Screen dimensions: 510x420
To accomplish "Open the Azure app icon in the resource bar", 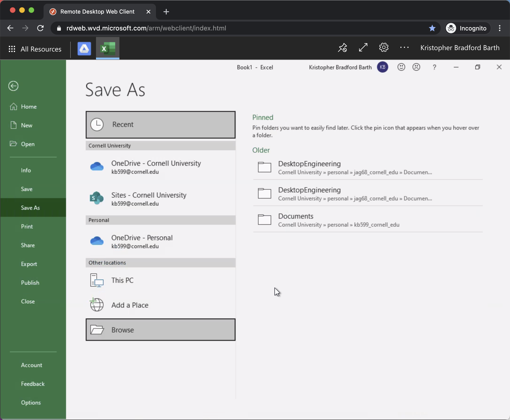I will pyautogui.click(x=84, y=49).
